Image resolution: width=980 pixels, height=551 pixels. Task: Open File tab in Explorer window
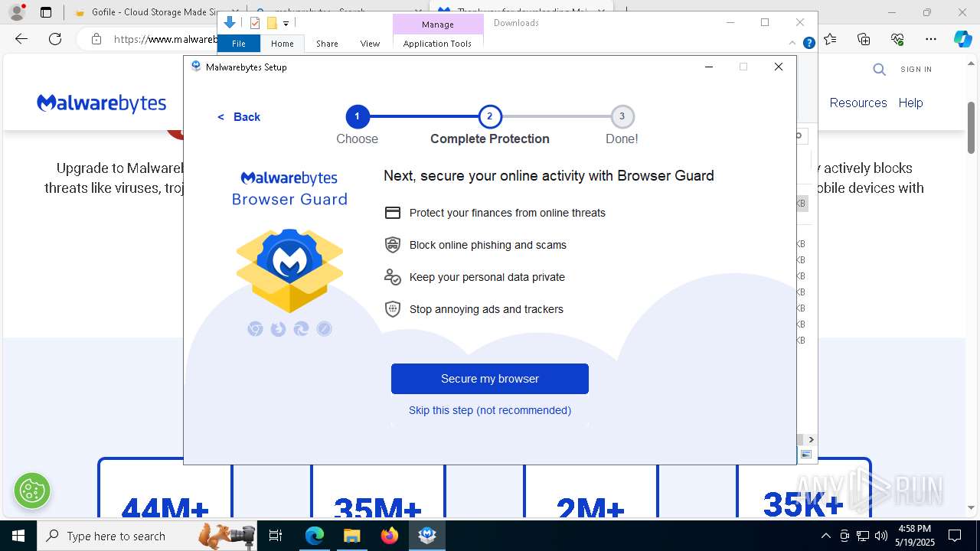coord(239,44)
